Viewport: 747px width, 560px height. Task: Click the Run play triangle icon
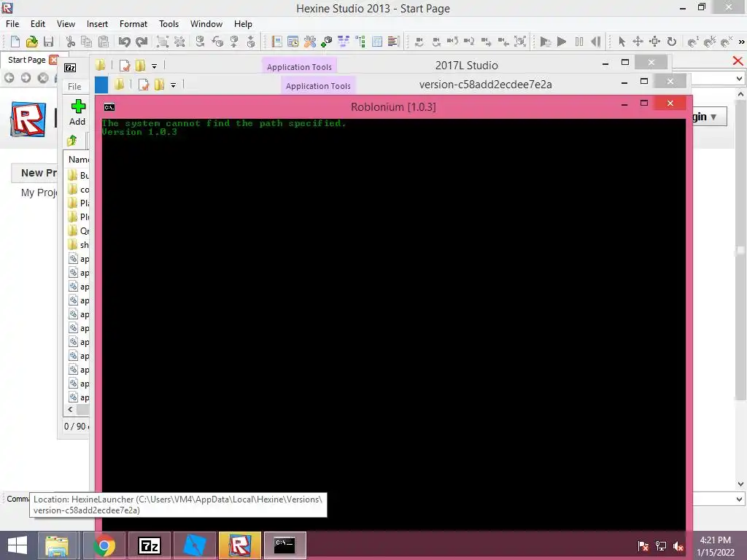pos(562,42)
